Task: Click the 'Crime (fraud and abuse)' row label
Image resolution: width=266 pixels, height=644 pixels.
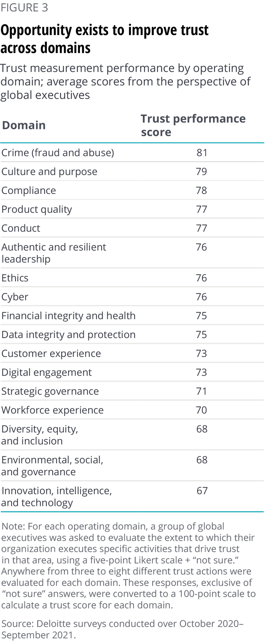Action: coord(58,153)
